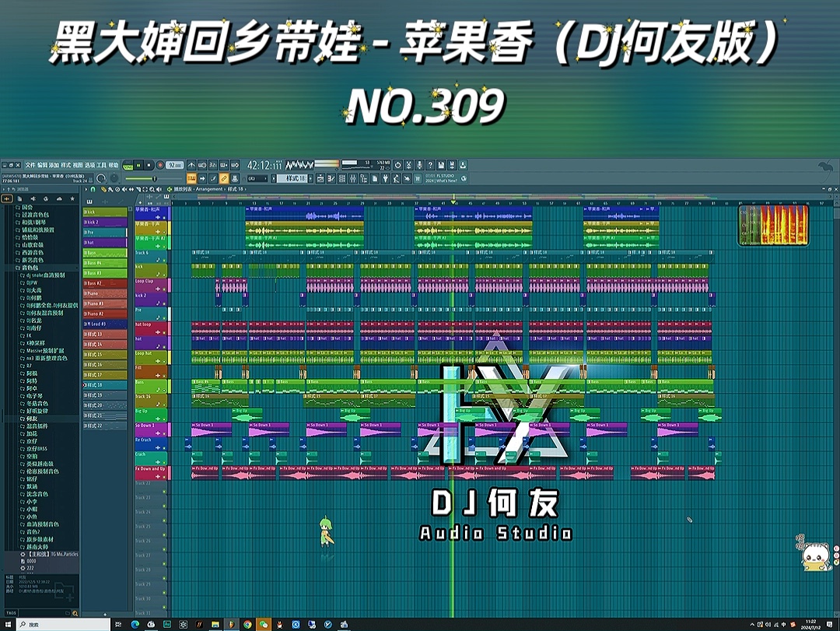Screen dimensions: 840x631
Task: Select the Bass #4 pattern in picker
Action: (105, 263)
